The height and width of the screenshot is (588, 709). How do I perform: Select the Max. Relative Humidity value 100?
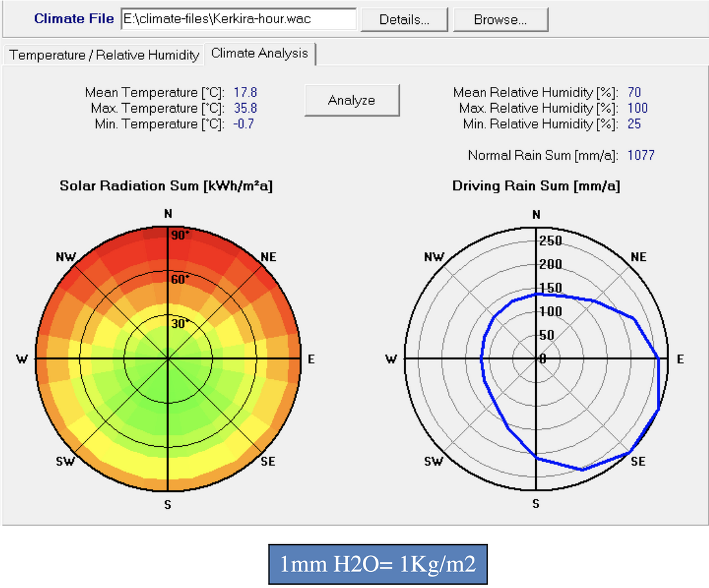click(637, 108)
